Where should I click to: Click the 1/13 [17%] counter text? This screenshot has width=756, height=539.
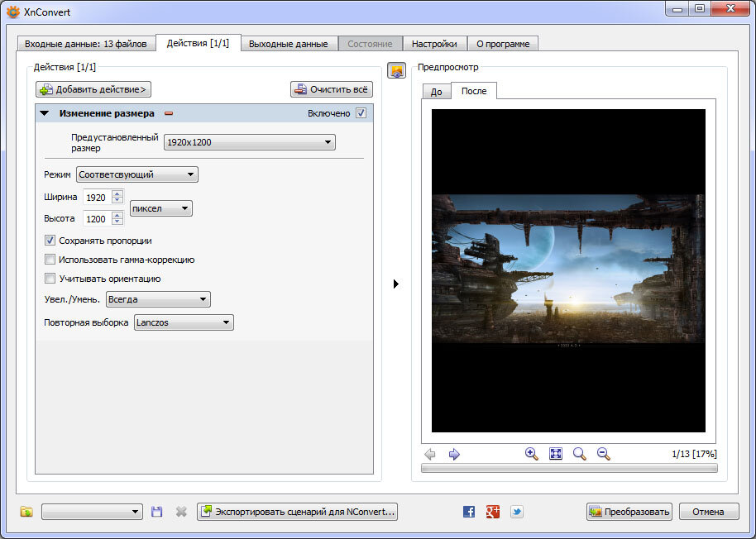click(x=694, y=454)
